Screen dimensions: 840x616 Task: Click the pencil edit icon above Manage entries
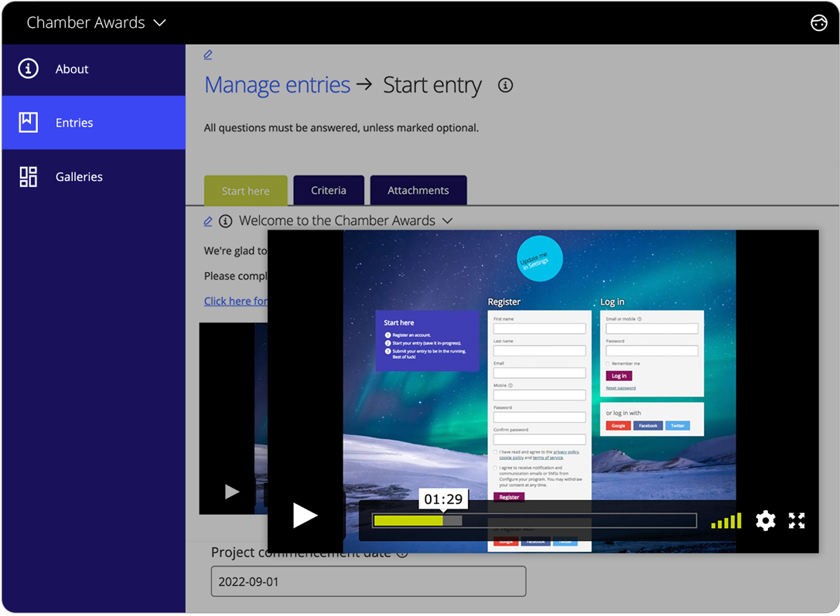207,54
